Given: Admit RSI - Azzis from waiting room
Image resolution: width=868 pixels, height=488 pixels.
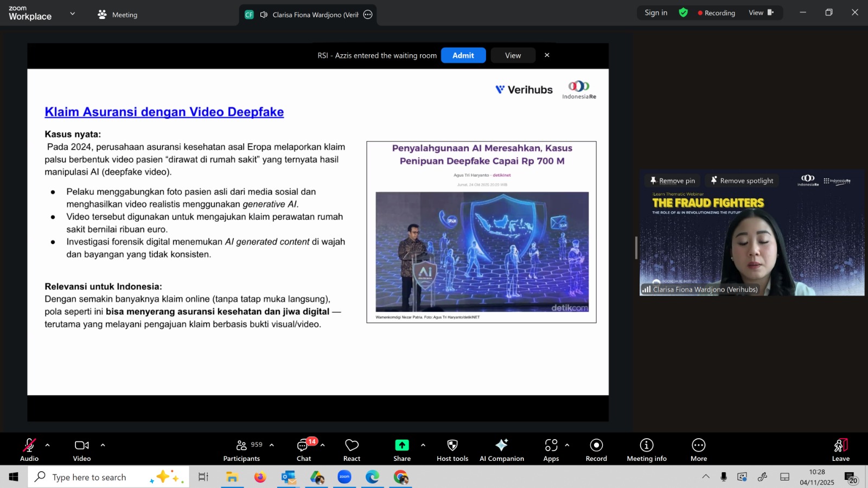Looking at the screenshot, I should [x=463, y=55].
